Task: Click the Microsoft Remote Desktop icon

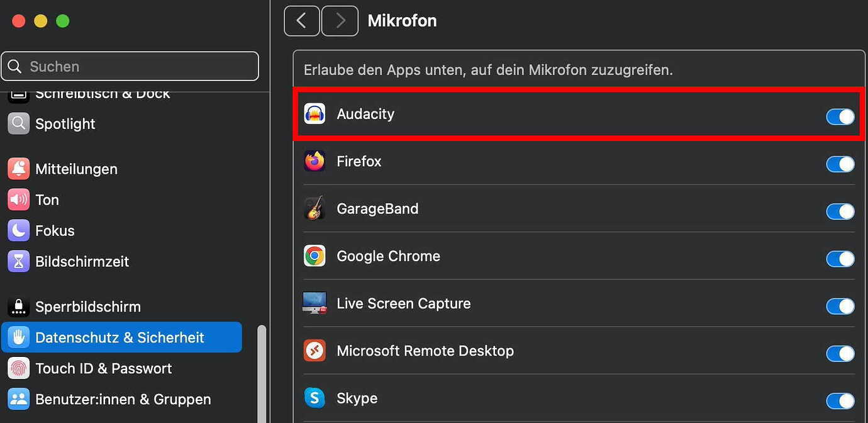Action: point(314,351)
